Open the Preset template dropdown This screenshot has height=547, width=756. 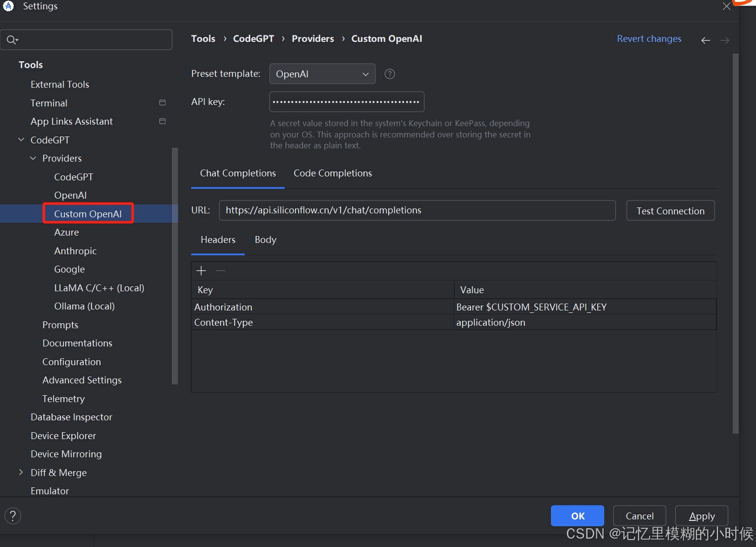coord(322,74)
